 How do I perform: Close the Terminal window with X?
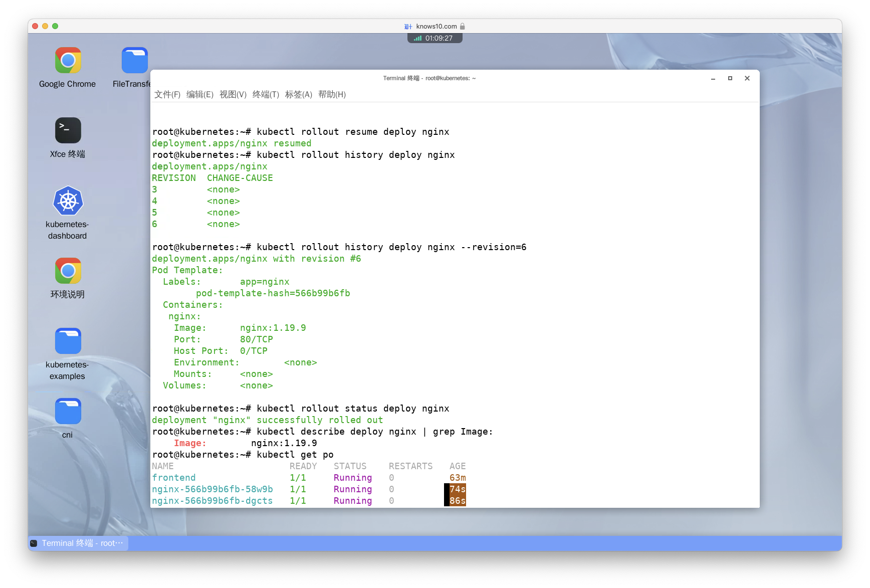tap(747, 78)
